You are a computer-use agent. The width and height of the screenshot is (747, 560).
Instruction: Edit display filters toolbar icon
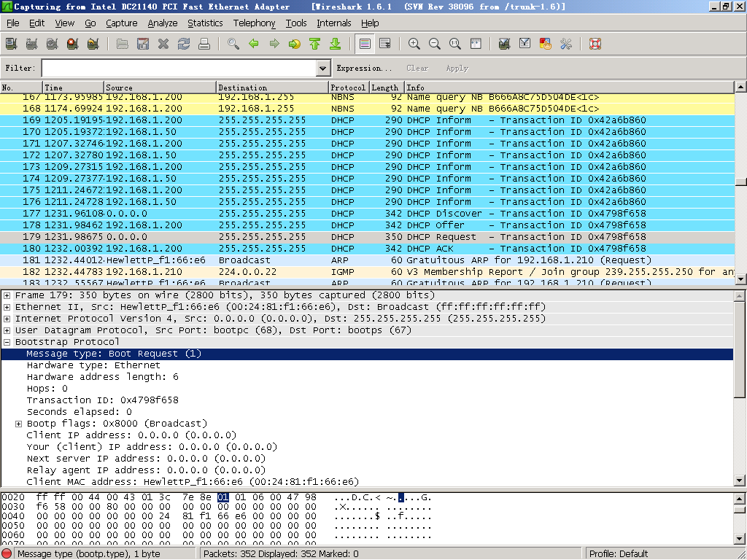point(525,44)
